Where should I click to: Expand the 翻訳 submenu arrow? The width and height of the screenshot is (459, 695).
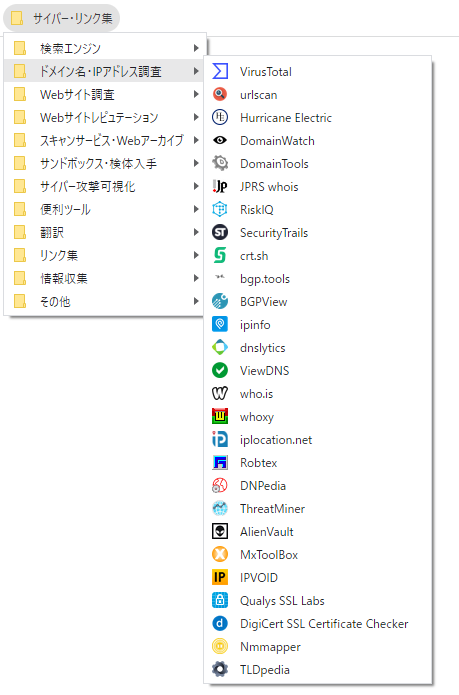tap(196, 232)
